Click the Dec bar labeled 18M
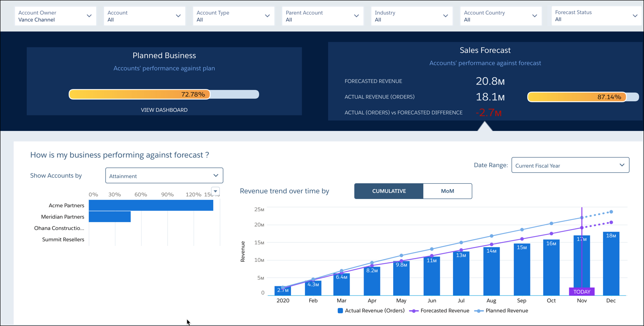 [611, 264]
